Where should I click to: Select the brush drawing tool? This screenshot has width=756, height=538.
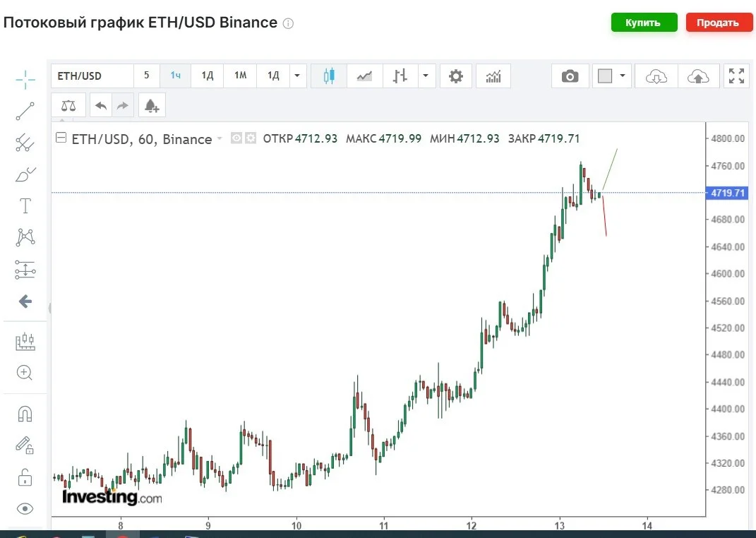coord(25,174)
